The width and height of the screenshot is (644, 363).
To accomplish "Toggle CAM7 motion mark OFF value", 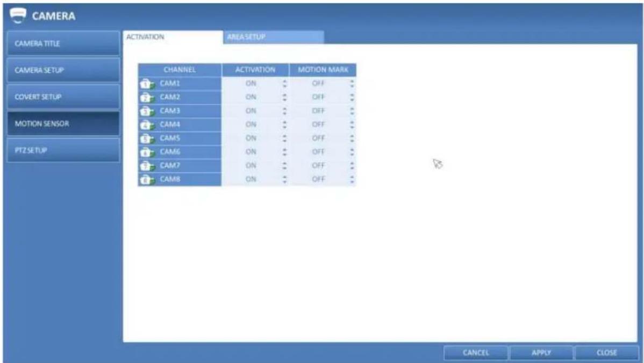I will click(x=318, y=166).
